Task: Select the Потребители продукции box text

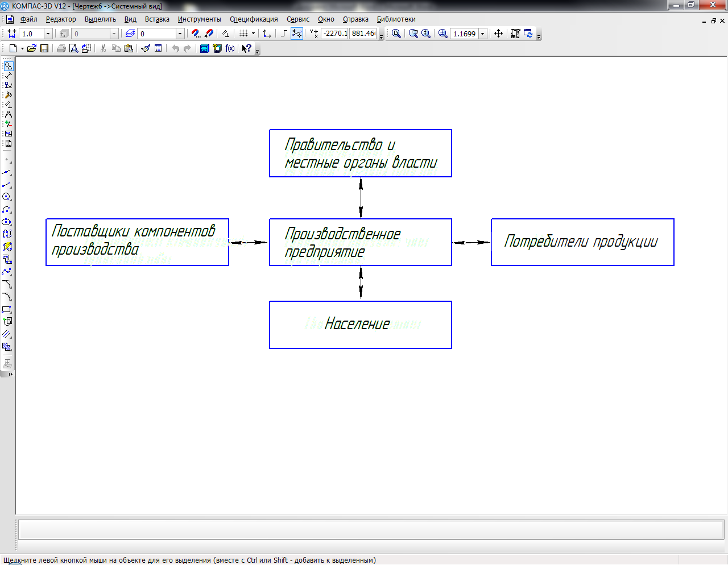Action: point(581,242)
